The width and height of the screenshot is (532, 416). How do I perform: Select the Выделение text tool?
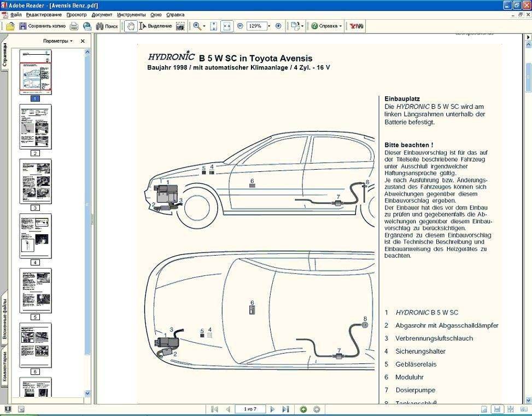point(156,26)
